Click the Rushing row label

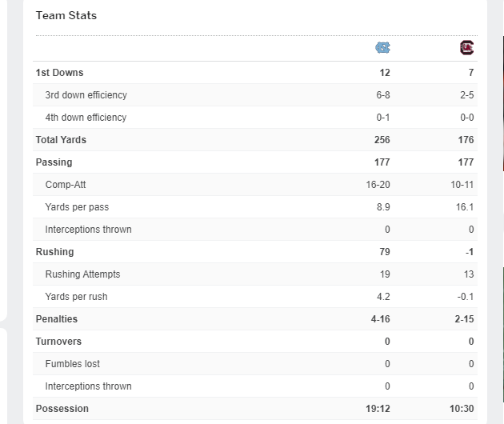pyautogui.click(x=54, y=252)
